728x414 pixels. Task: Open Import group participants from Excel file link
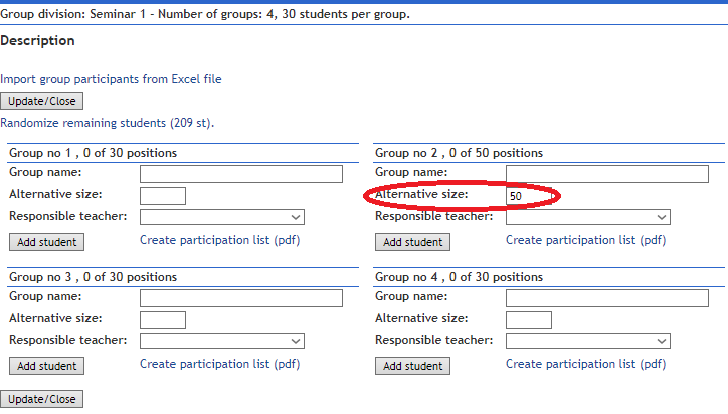[x=110, y=79]
